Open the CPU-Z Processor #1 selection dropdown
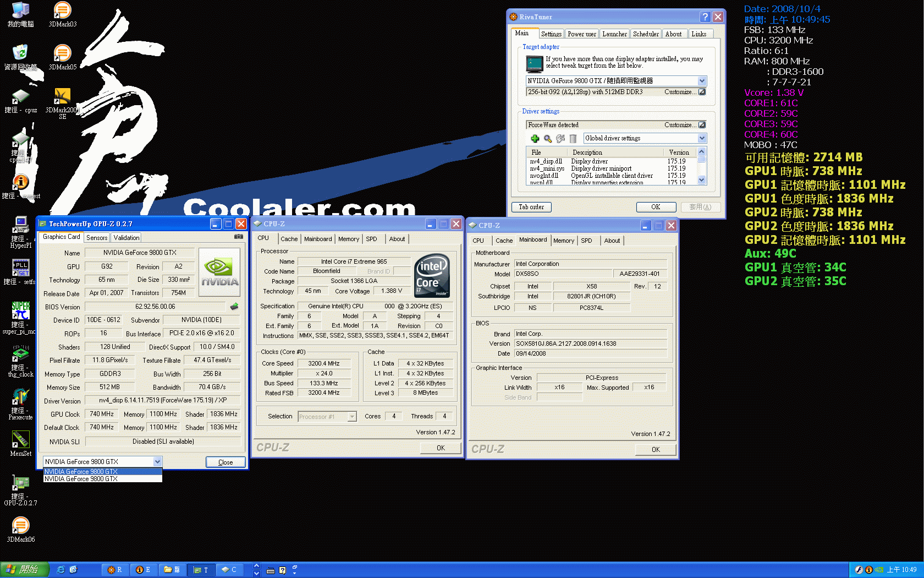The image size is (924, 578). 352,417
